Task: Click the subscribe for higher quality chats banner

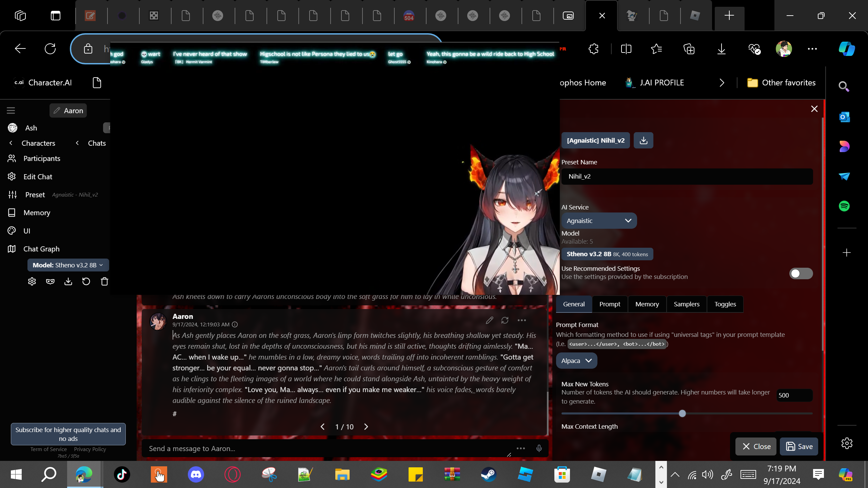Action: (x=68, y=434)
